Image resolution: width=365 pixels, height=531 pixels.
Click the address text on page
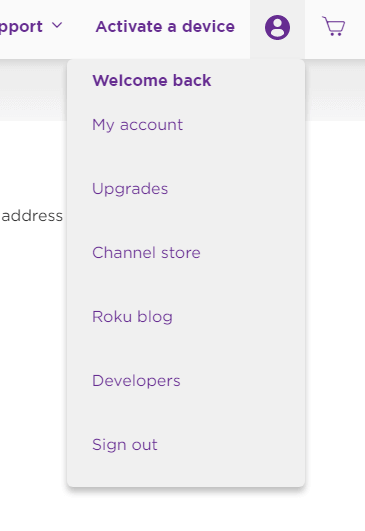pyautogui.click(x=32, y=216)
